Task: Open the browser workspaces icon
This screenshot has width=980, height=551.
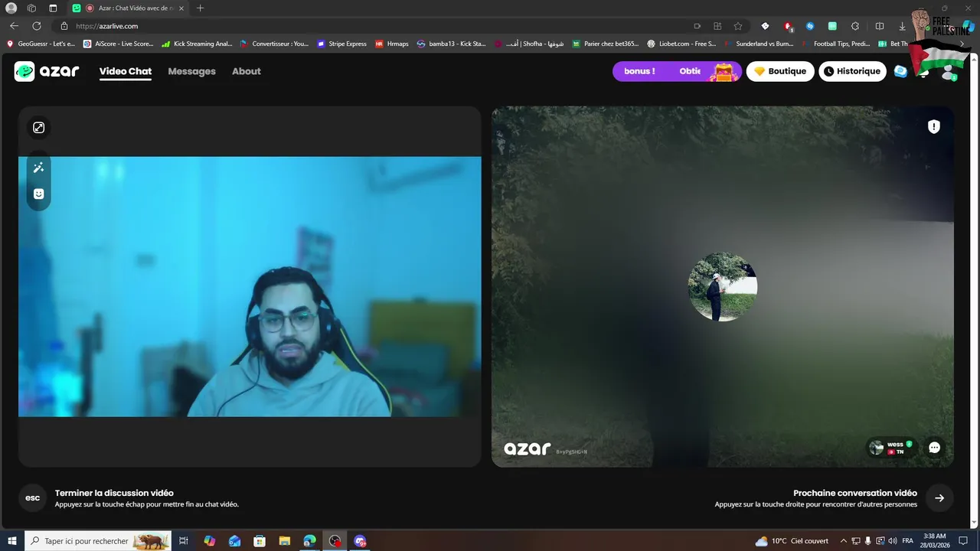Action: [31, 8]
